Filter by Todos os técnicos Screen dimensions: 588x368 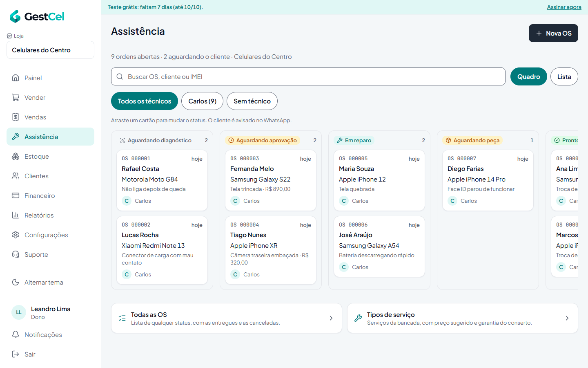coord(145,101)
